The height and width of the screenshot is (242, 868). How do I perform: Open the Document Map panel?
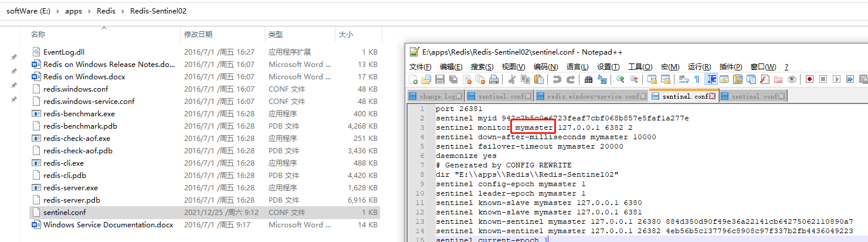point(737,79)
